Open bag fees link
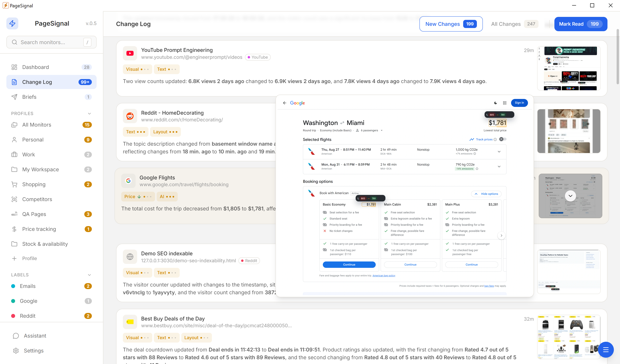The height and width of the screenshot is (364, 620). (x=489, y=286)
